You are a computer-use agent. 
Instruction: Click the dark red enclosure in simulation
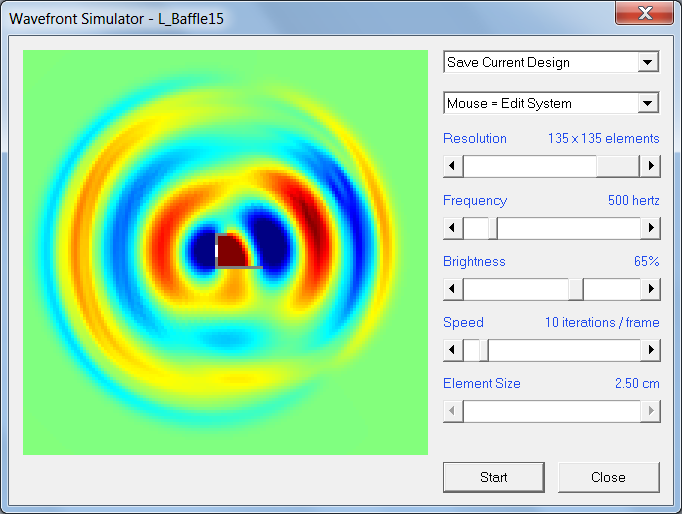(233, 251)
